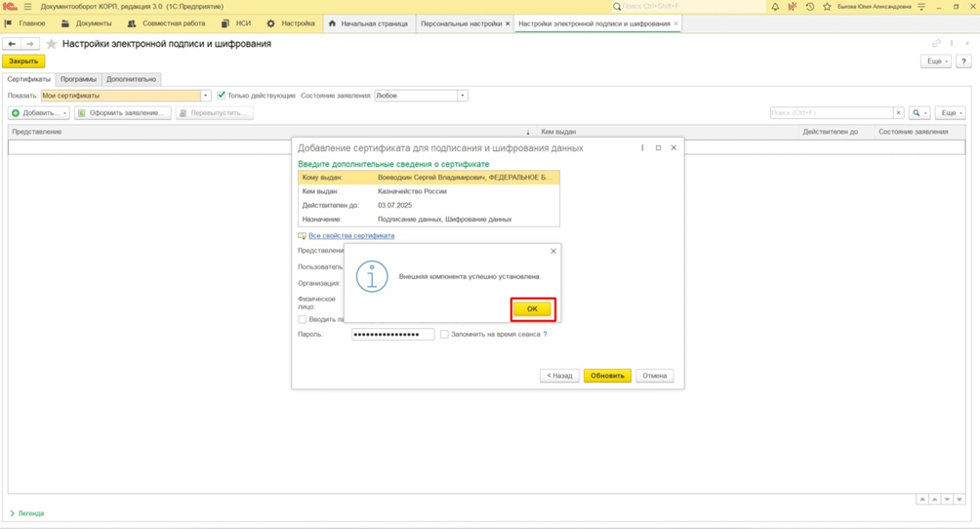980x529 pixels.
Task: Open the top Еще menu near help
Action: pyautogui.click(x=936, y=61)
